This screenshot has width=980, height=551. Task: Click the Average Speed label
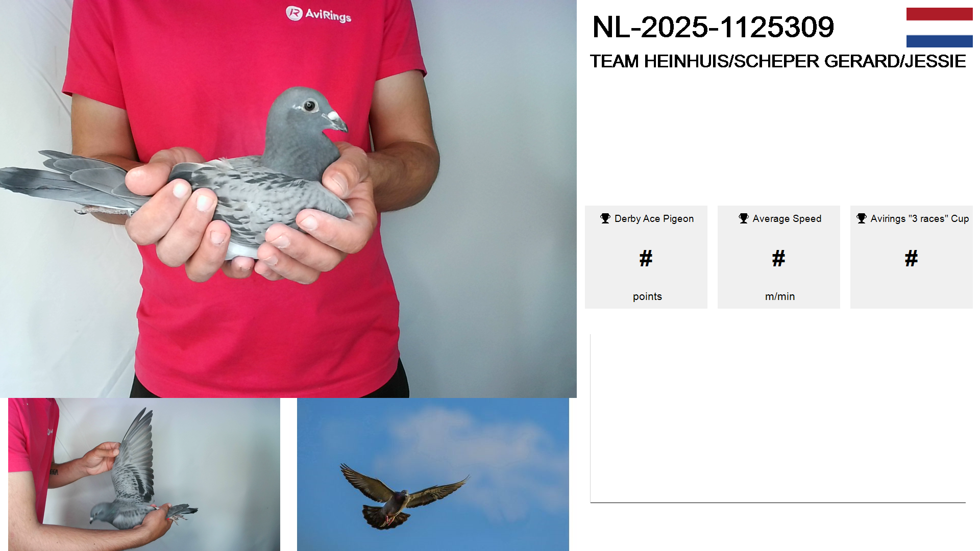point(787,219)
